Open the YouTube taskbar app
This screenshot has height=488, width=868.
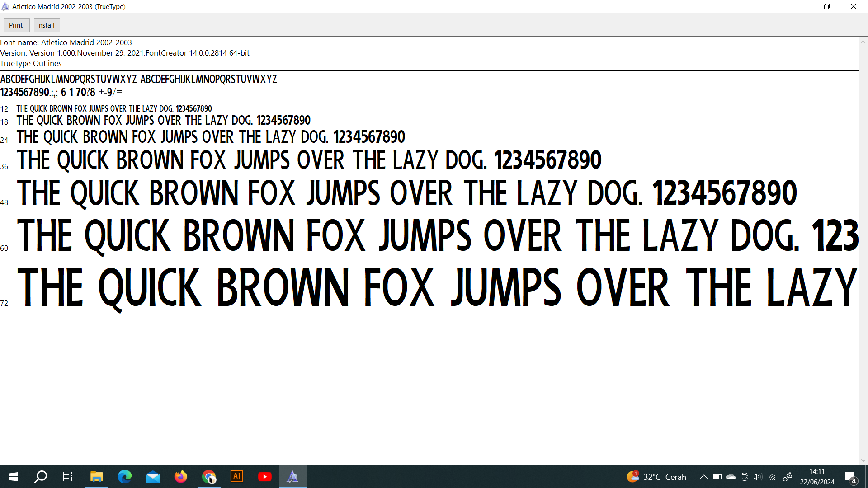pyautogui.click(x=265, y=477)
